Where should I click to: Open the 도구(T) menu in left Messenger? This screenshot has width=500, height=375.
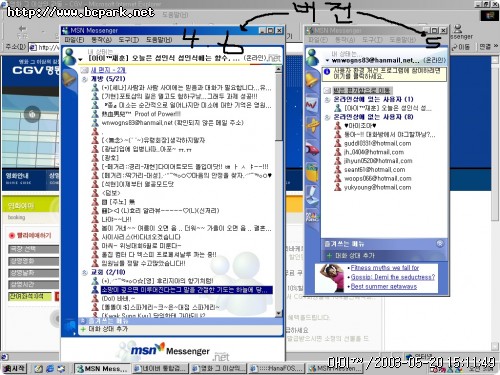coord(128,40)
